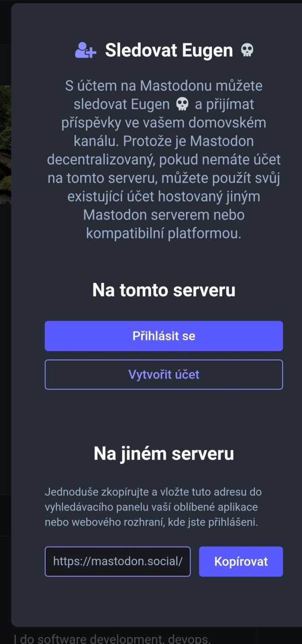
Task: Click the Na jiném serveru heading
Action: 164,453
